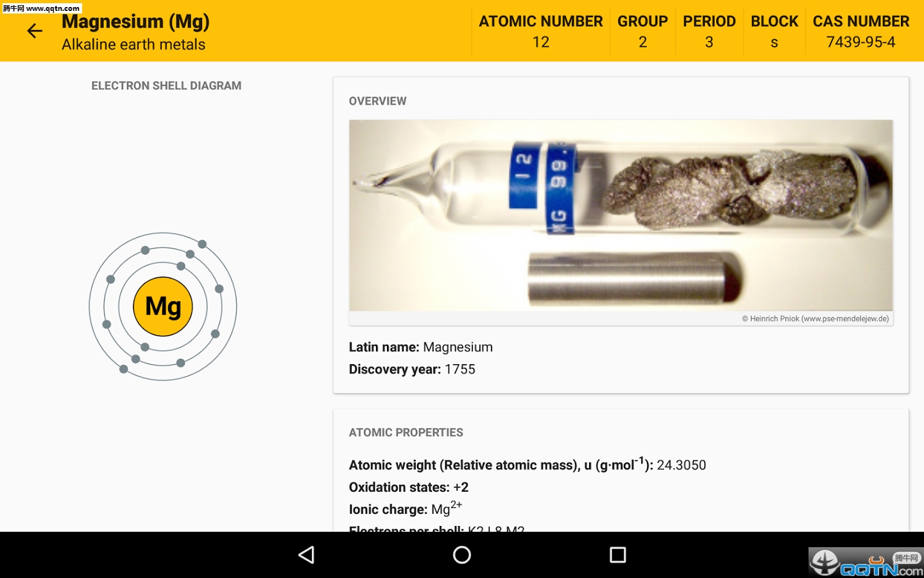The height and width of the screenshot is (578, 924).
Task: Open the magnesium sample photo
Action: [621, 216]
